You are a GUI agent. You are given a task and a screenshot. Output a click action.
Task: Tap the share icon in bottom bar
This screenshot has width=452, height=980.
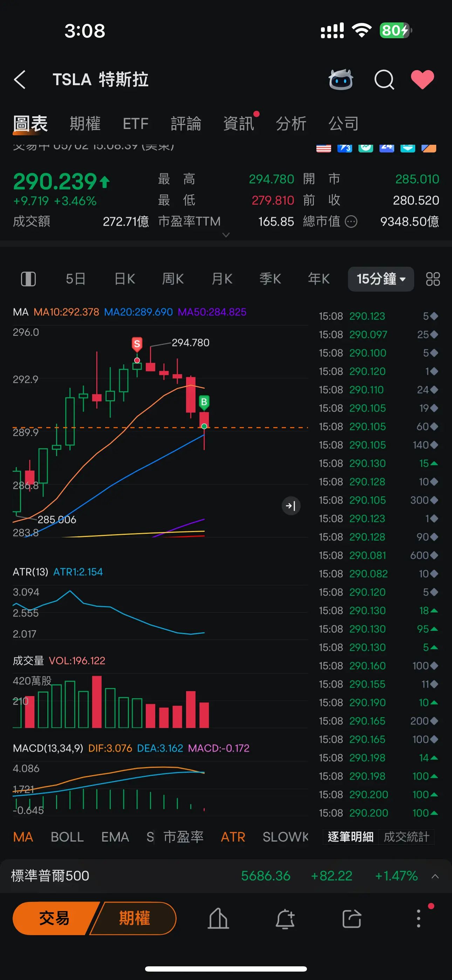tap(351, 919)
